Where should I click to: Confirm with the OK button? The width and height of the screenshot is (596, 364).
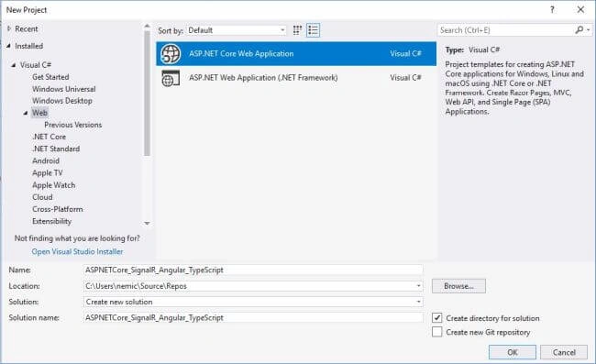[513, 352]
